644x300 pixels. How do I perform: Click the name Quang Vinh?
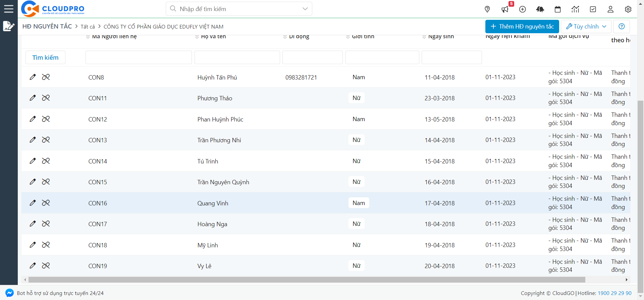[x=213, y=203]
